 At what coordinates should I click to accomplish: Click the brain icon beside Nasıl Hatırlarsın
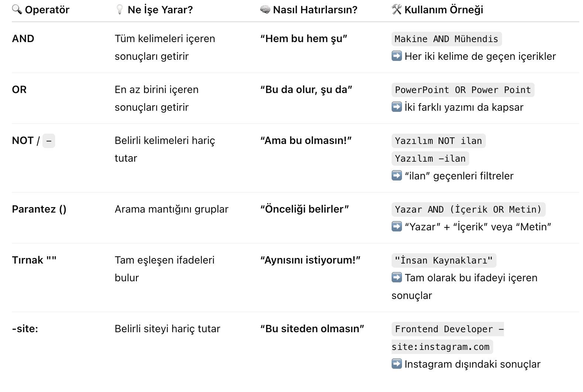click(x=265, y=10)
